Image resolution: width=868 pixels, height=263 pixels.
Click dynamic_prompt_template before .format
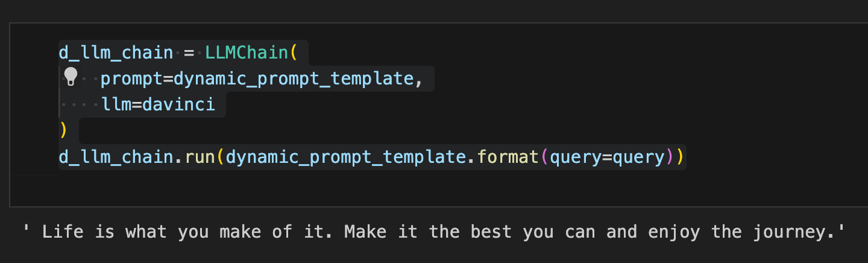tap(346, 157)
